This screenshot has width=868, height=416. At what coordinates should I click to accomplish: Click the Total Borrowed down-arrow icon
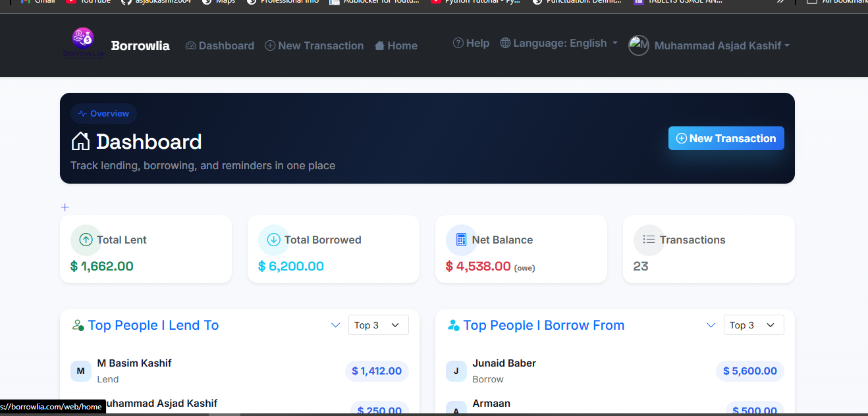[x=273, y=240]
